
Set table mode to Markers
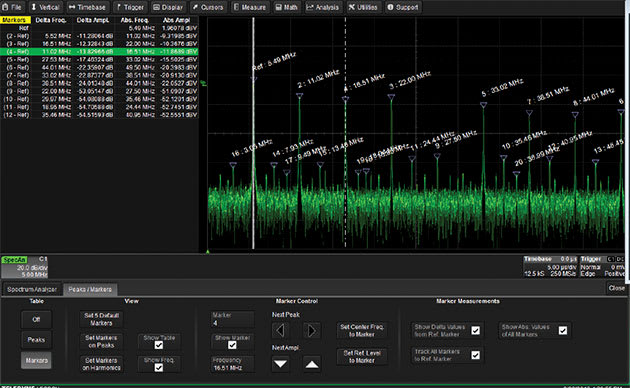coord(36,360)
